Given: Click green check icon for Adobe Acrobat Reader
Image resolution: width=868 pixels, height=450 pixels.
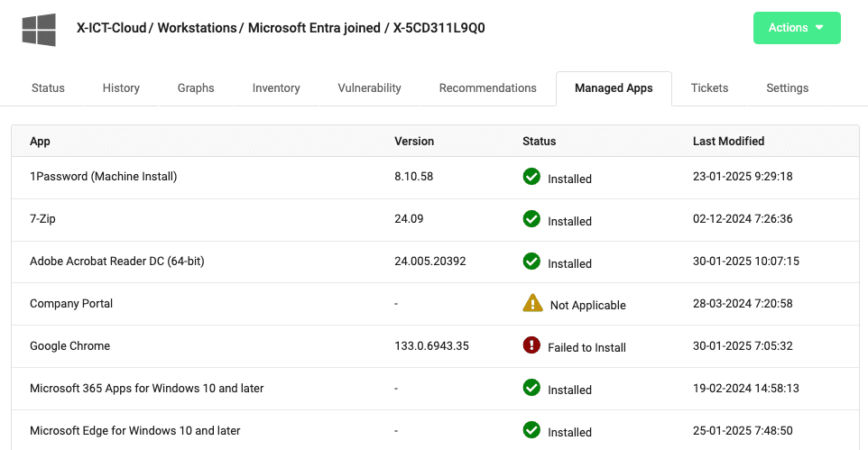Looking at the screenshot, I should pos(531,262).
